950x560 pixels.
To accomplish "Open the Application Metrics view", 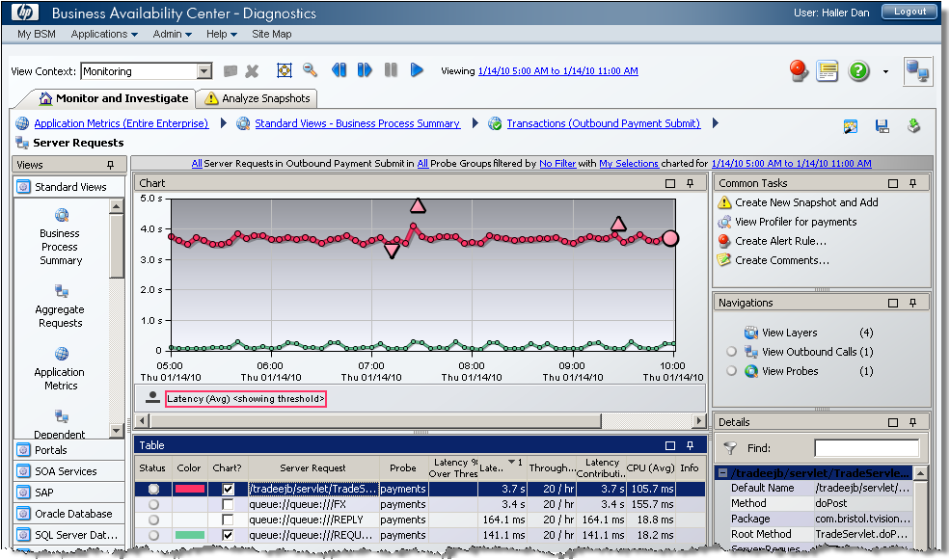I will pos(61,369).
